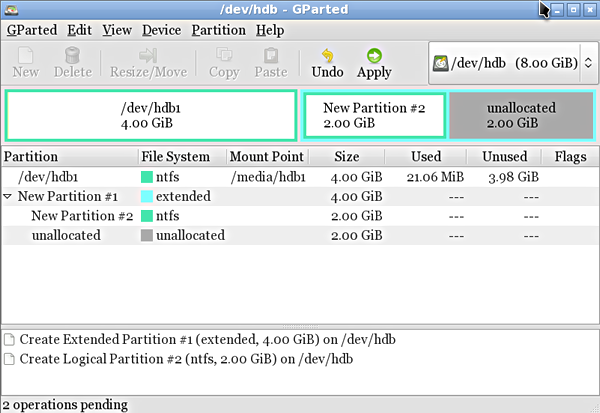Click the Paste partition toolbar icon

pos(270,63)
